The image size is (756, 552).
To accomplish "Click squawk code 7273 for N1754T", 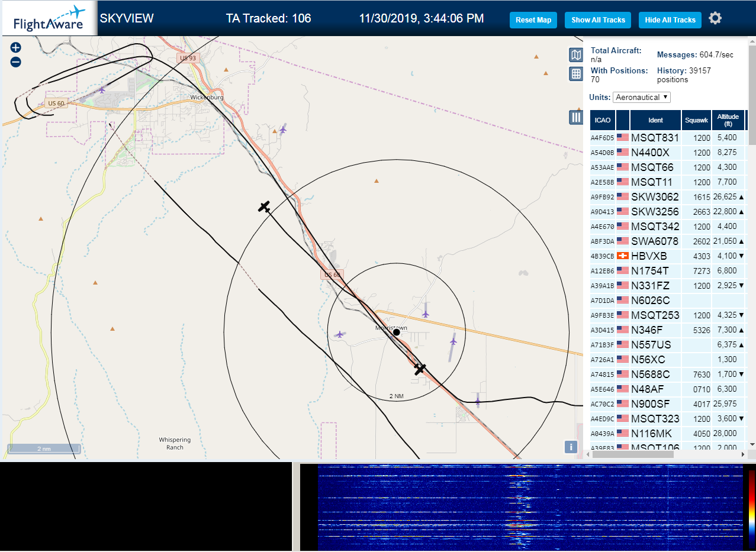I will (702, 271).
